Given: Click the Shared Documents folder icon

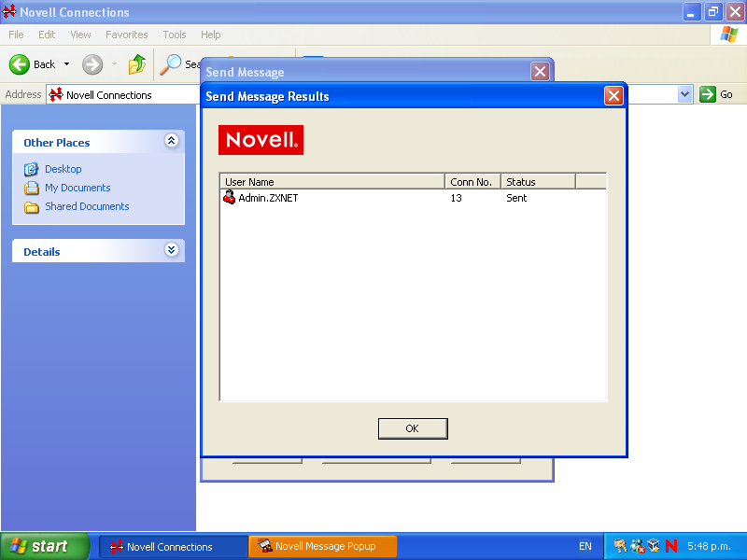Looking at the screenshot, I should coord(32,206).
